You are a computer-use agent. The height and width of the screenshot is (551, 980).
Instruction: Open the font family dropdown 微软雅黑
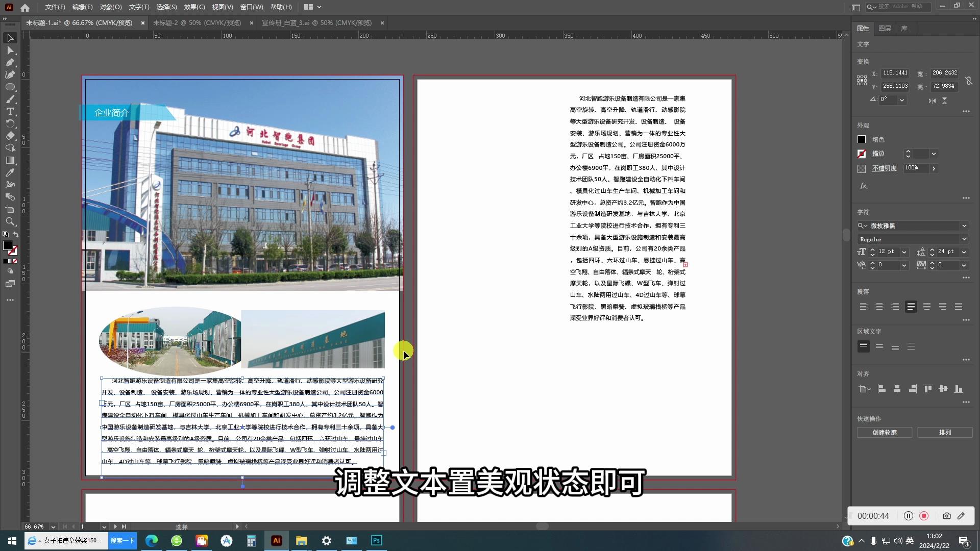964,226
